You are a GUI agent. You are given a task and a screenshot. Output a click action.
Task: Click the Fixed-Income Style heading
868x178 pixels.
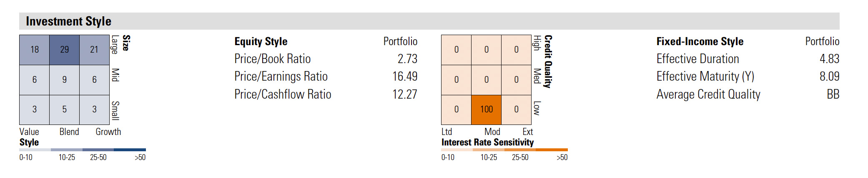pos(700,41)
